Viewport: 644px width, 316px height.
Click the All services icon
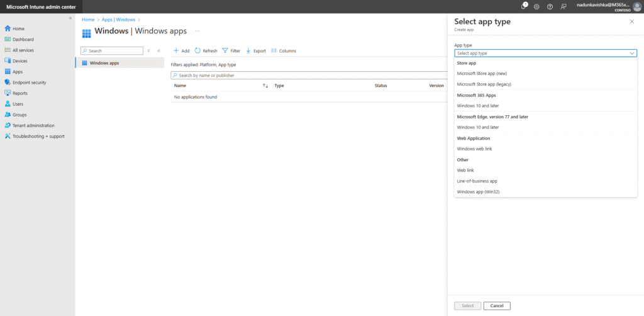tap(8, 50)
